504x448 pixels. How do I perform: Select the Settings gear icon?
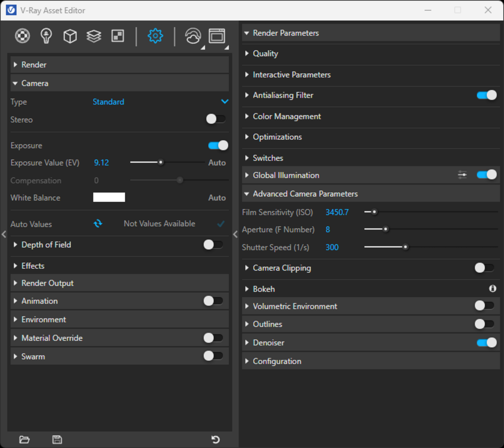pos(155,36)
